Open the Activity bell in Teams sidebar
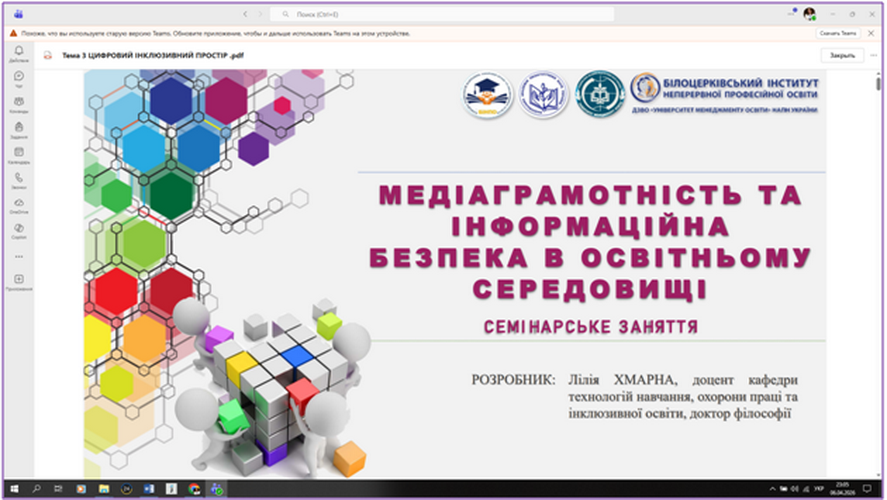 (19, 53)
